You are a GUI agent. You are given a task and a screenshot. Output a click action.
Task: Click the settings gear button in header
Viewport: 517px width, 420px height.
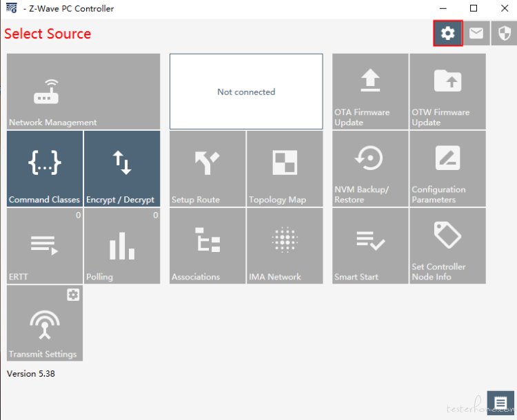pos(448,33)
